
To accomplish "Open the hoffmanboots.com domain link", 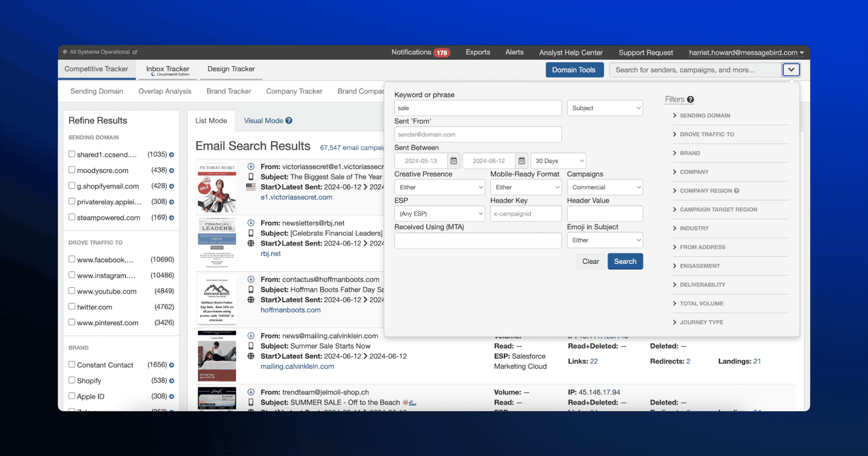I will point(290,310).
